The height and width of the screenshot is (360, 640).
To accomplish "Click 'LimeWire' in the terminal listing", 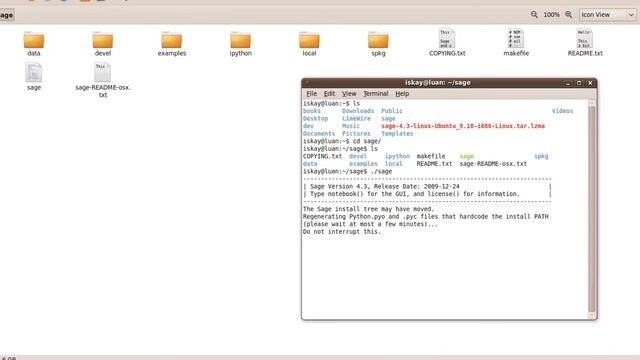I will point(356,118).
